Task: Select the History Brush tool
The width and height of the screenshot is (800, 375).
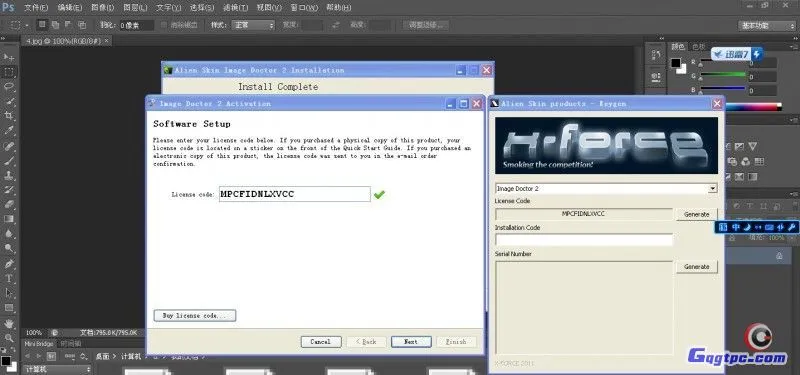Action: 9,190
